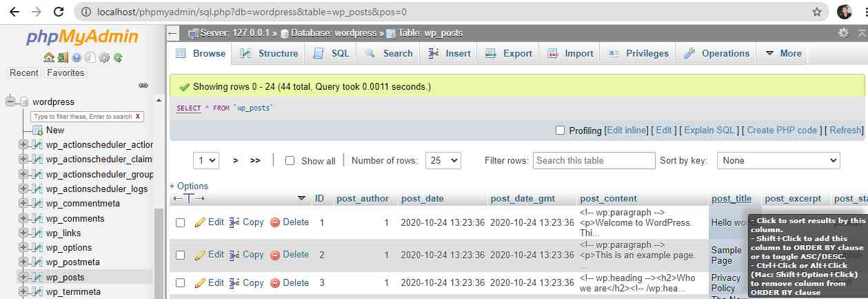This screenshot has width=868, height=299.
Task: Click the link chain icon in sidebar
Action: 143,86
